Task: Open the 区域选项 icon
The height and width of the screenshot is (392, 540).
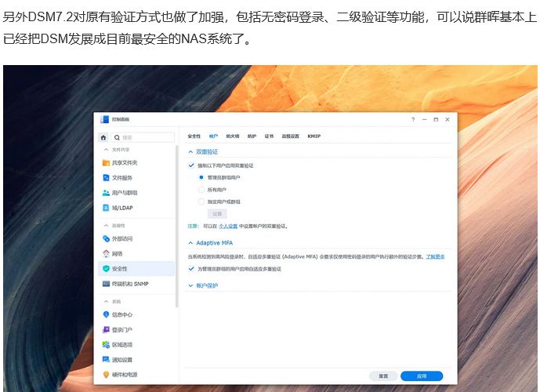Action: tap(106, 344)
